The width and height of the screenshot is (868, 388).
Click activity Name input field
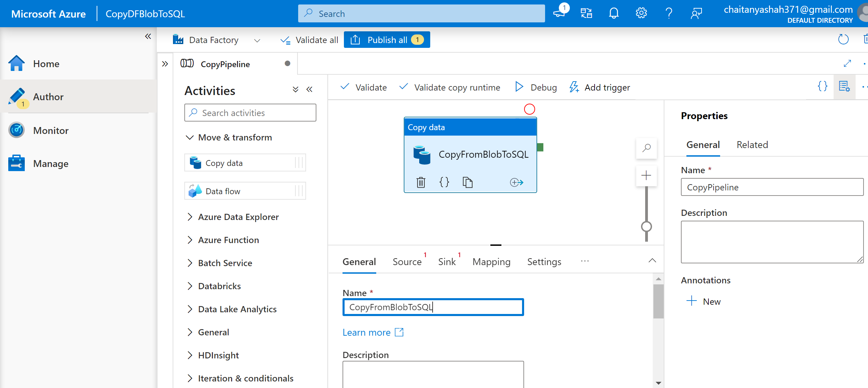coord(433,307)
